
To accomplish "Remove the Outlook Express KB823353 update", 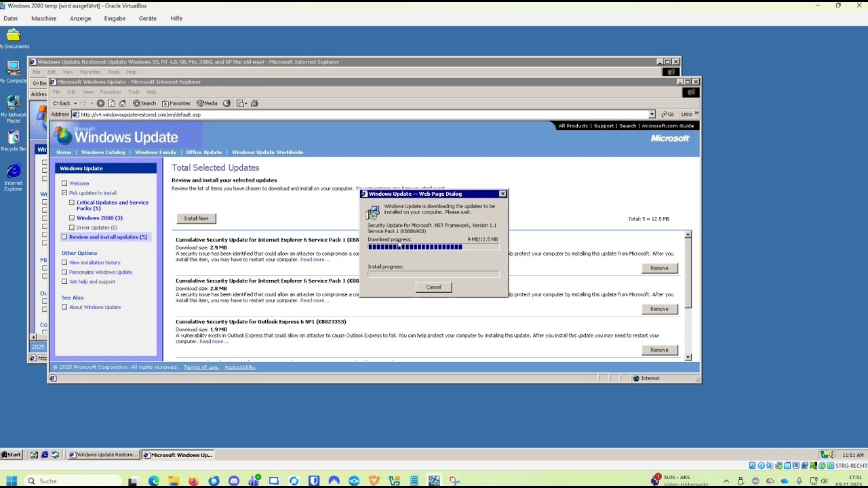I will 659,350.
